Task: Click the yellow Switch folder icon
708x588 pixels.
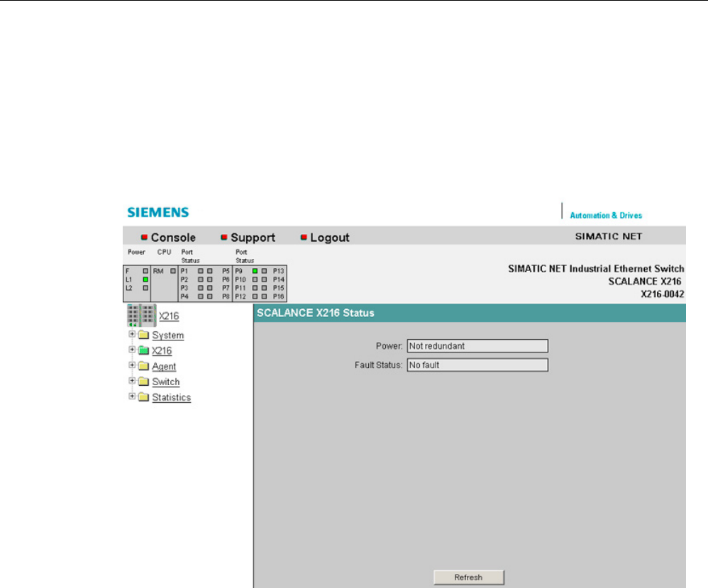Action: click(143, 382)
